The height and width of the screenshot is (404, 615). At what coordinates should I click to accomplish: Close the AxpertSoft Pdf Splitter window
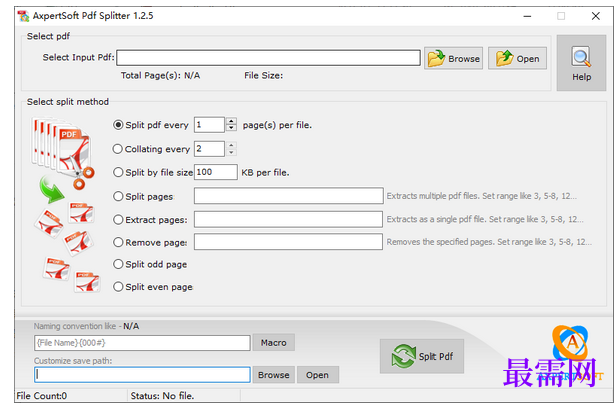pyautogui.click(x=595, y=16)
